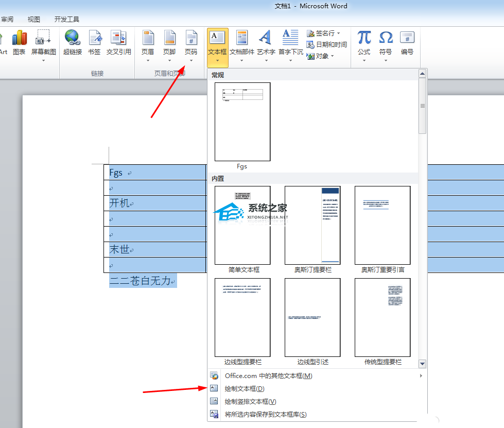Switch to the 视图 view tab

click(34, 20)
